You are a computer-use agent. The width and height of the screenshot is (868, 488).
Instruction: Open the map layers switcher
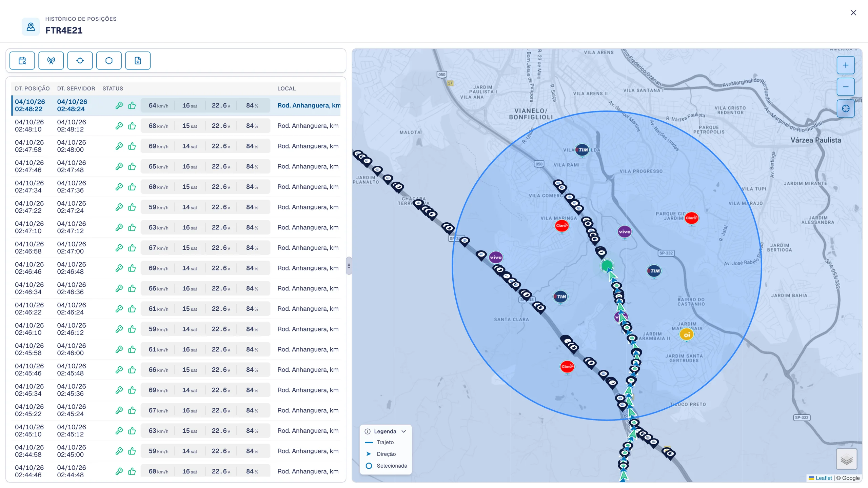(x=847, y=460)
